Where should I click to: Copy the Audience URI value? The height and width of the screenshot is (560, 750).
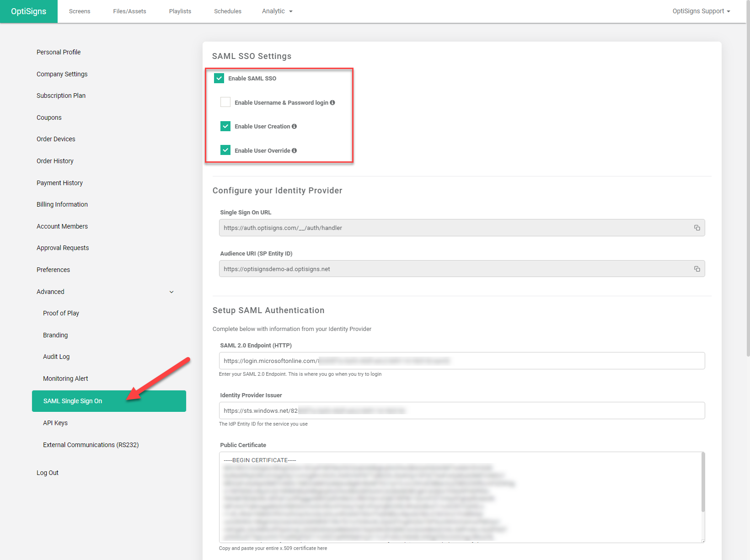coord(697,269)
